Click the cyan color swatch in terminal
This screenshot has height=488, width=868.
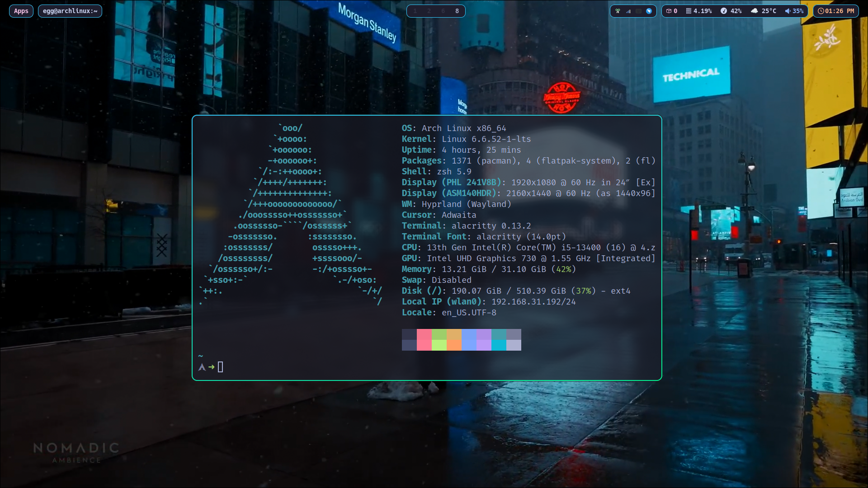pos(499,345)
